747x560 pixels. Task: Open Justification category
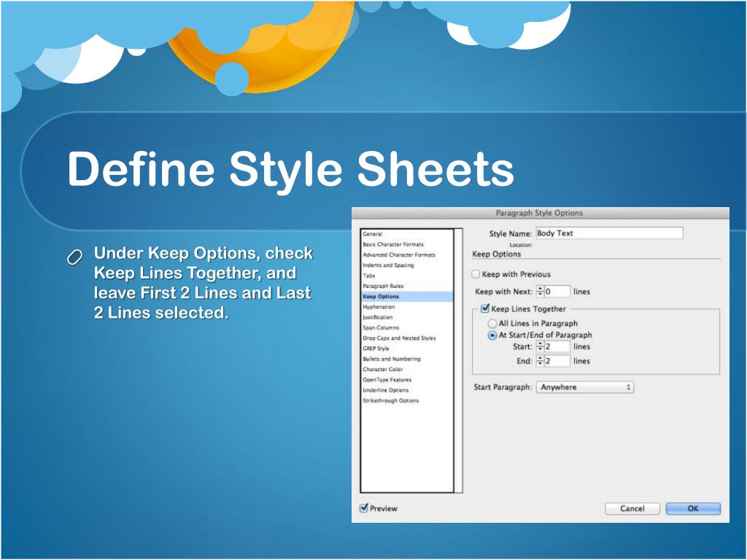point(378,317)
